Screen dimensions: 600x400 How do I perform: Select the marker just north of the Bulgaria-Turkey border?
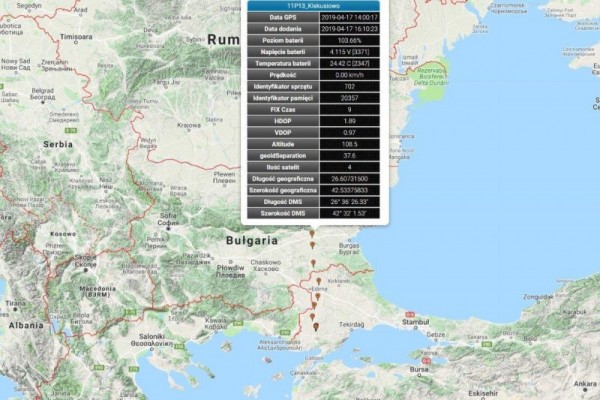click(313, 263)
